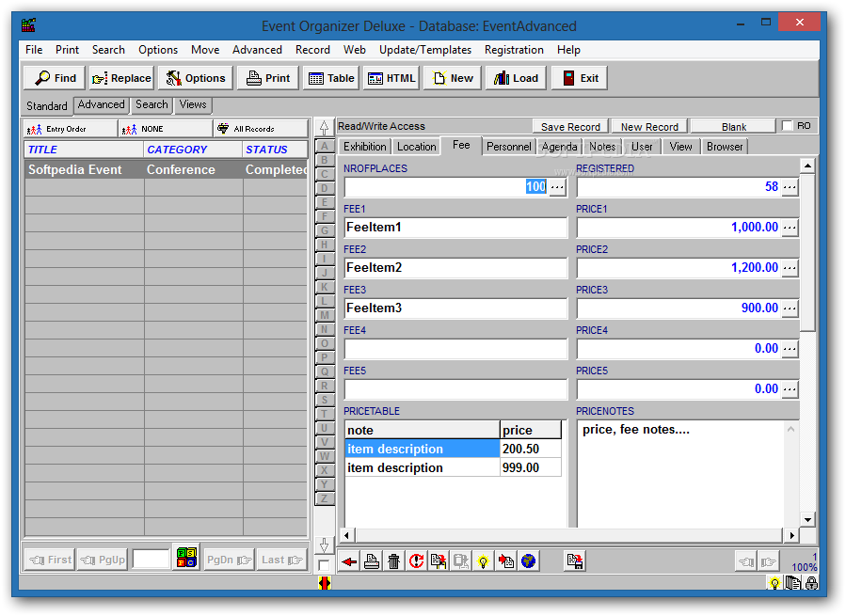Show All Records filter button
This screenshot has width=846, height=616.
[x=261, y=129]
